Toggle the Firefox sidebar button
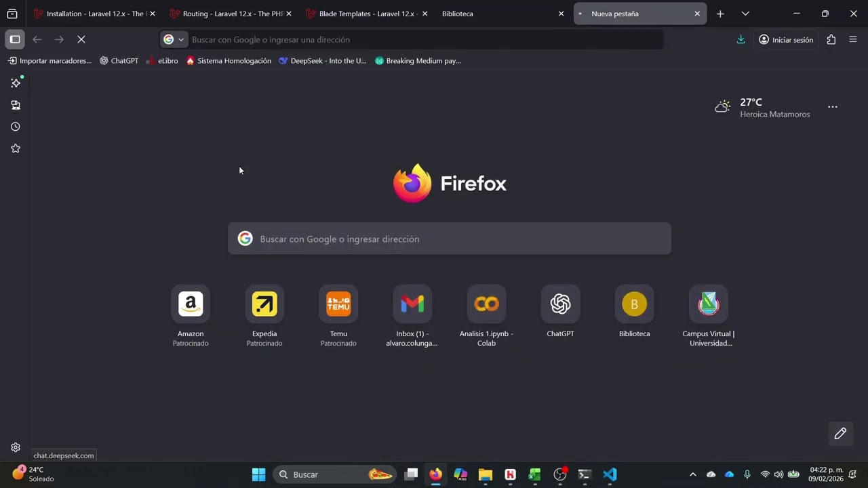 15,39
